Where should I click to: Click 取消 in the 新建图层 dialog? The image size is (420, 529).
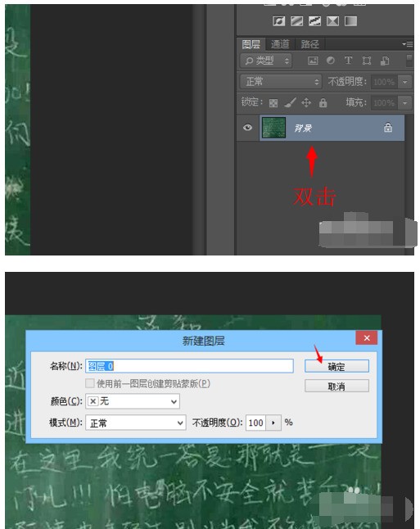pyautogui.click(x=336, y=387)
